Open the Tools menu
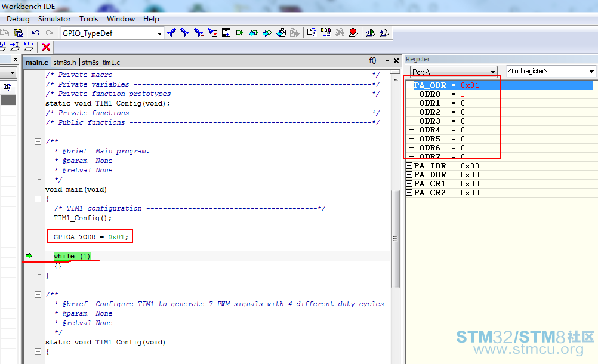598x364 pixels. (89, 18)
